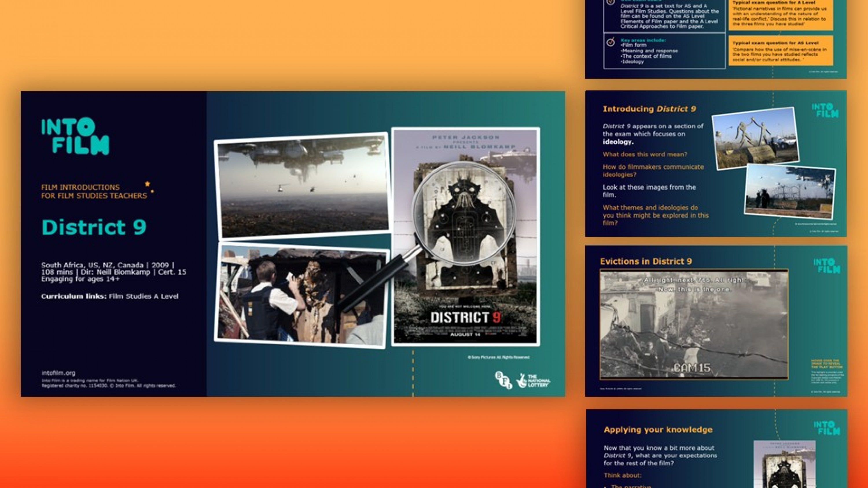This screenshot has height=488, width=868.
Task: Click 'What themes and ideologies do you think' question
Action: [656, 215]
